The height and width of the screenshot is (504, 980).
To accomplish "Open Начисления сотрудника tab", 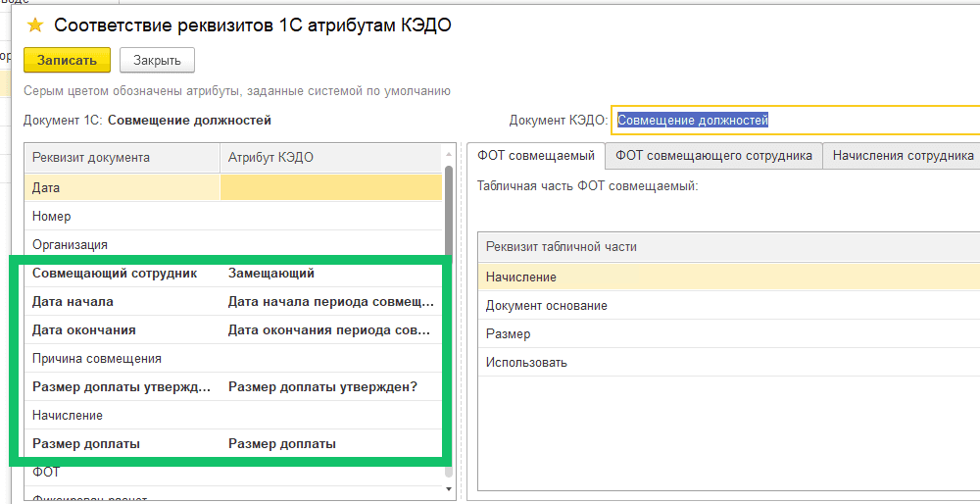I will [x=902, y=156].
